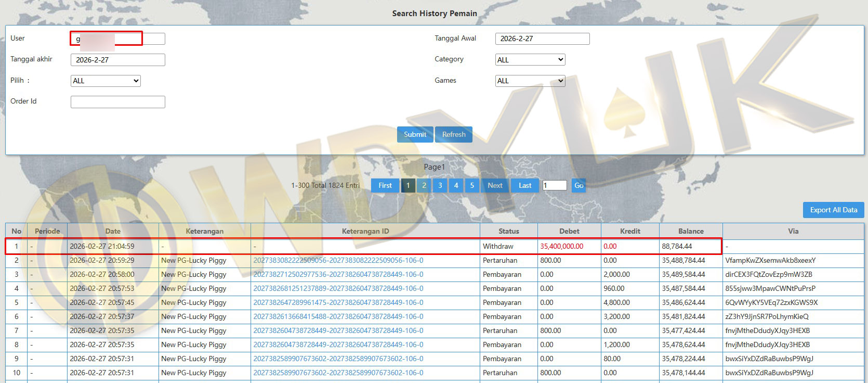Open Keterangan ID link in row 10

coord(338,373)
